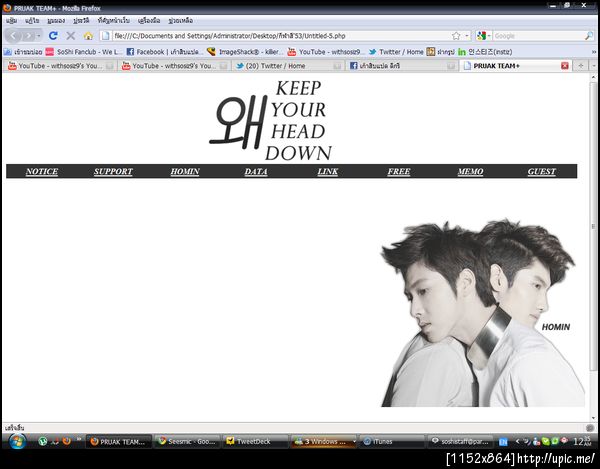Close the PRUAK TEAM+ tab
The image size is (600, 469).
point(565,66)
